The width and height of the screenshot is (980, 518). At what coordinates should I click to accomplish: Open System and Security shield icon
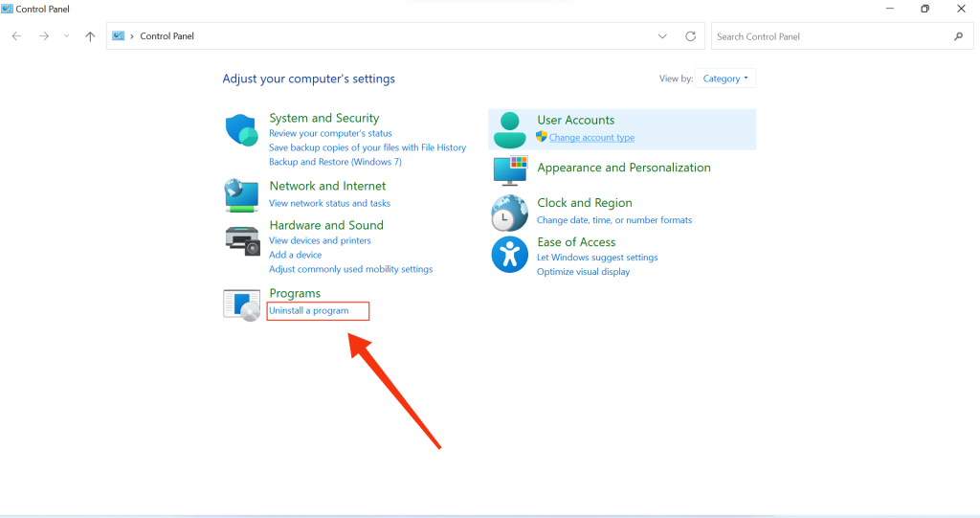pos(241,130)
